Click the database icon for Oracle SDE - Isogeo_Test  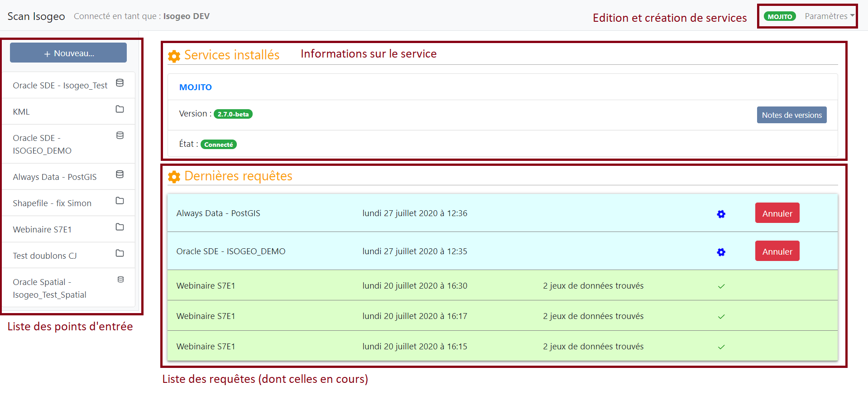120,83
